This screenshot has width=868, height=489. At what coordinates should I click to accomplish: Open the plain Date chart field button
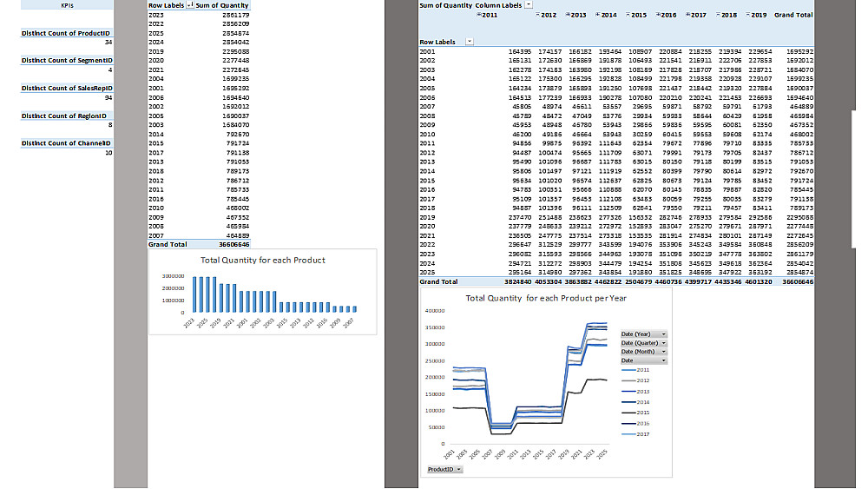pyautogui.click(x=644, y=360)
